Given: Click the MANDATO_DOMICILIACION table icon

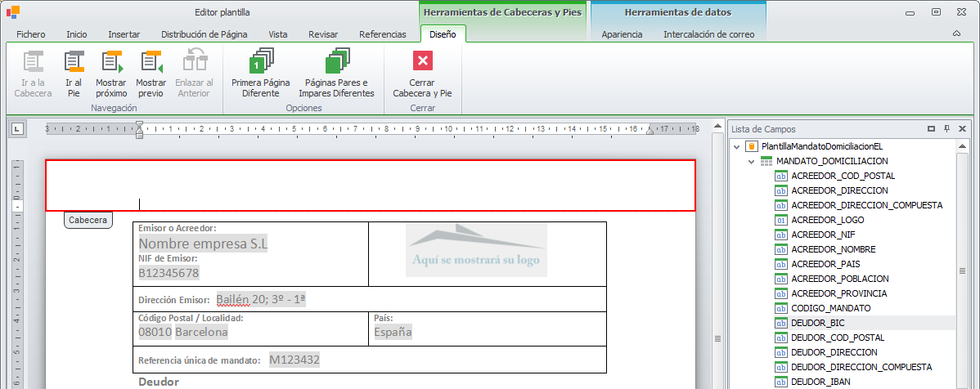Looking at the screenshot, I should (766, 161).
